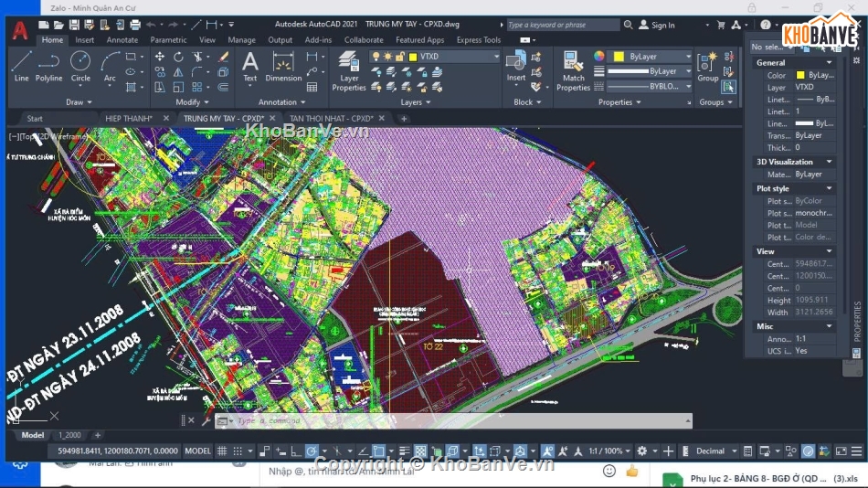
Task: Add a new drawing tab with plus
Action: 404,119
